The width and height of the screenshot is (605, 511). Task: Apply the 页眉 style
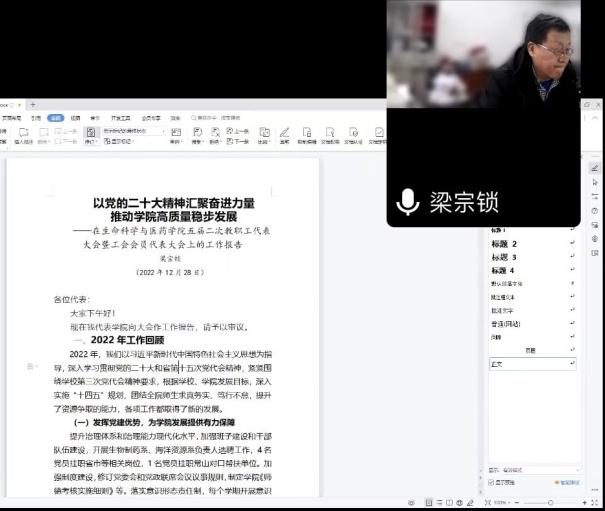(533, 350)
